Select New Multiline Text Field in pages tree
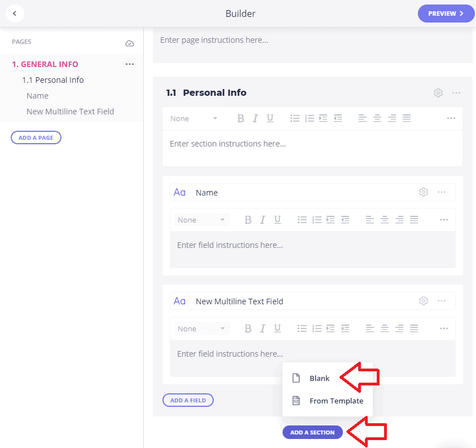 (70, 112)
